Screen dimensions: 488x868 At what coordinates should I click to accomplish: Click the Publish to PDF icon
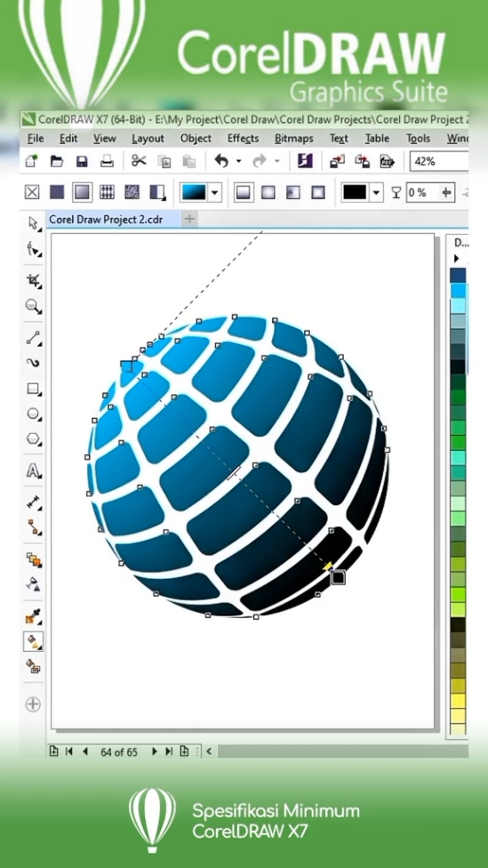[x=388, y=162]
